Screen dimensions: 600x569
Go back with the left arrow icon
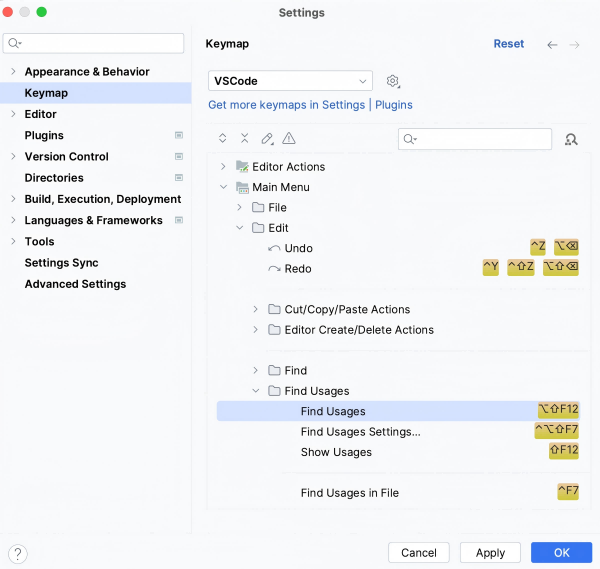552,44
